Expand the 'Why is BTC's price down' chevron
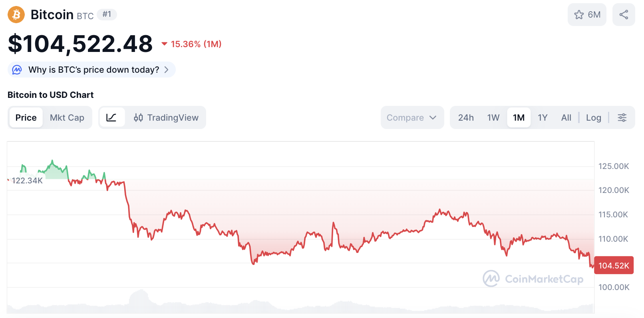This screenshot has width=644, height=318. coord(167,70)
